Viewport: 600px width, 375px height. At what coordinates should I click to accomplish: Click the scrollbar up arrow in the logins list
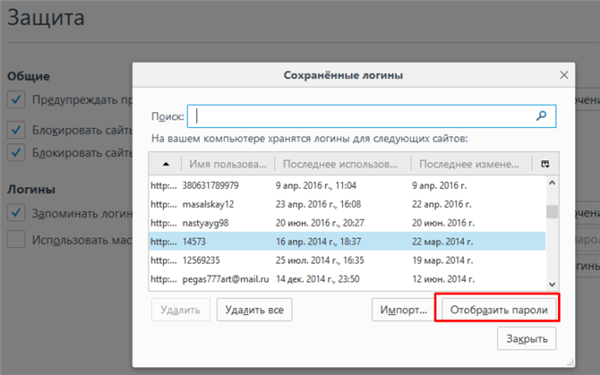(x=552, y=183)
